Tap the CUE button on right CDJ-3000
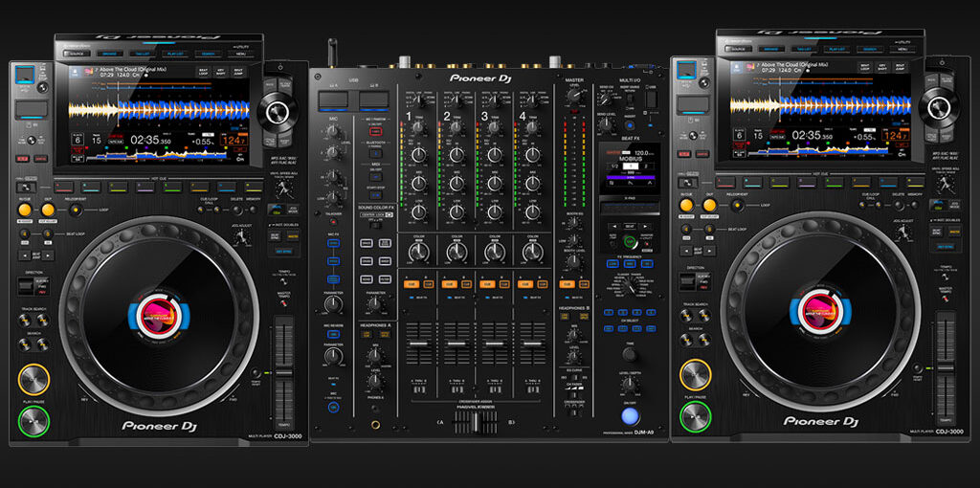Screen dimensions: 980x488 (696, 375)
